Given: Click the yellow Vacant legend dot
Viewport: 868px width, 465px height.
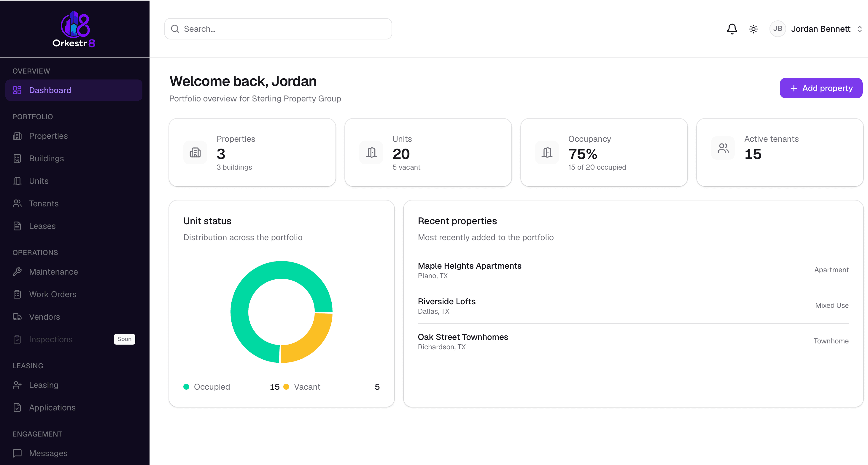Looking at the screenshot, I should pos(286,387).
